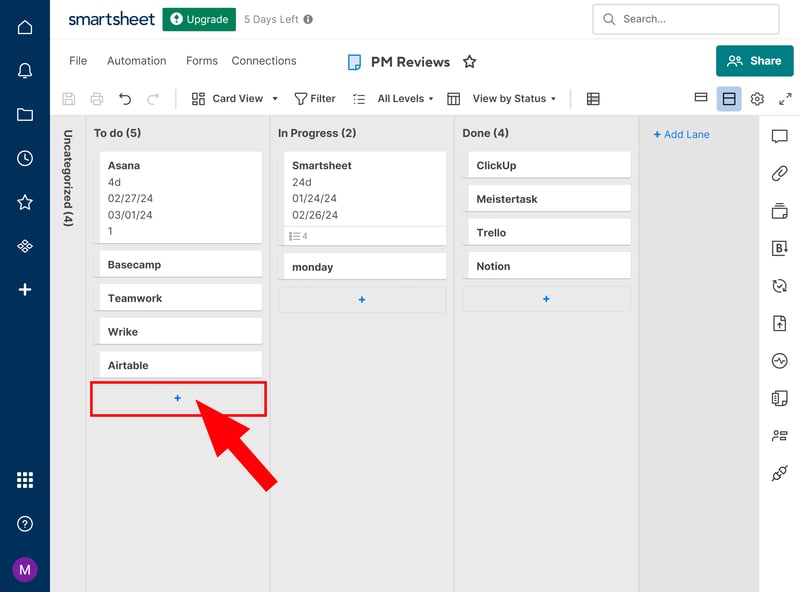Open the View by Status dropdown
Screen dimensions: 800x592
click(x=514, y=98)
